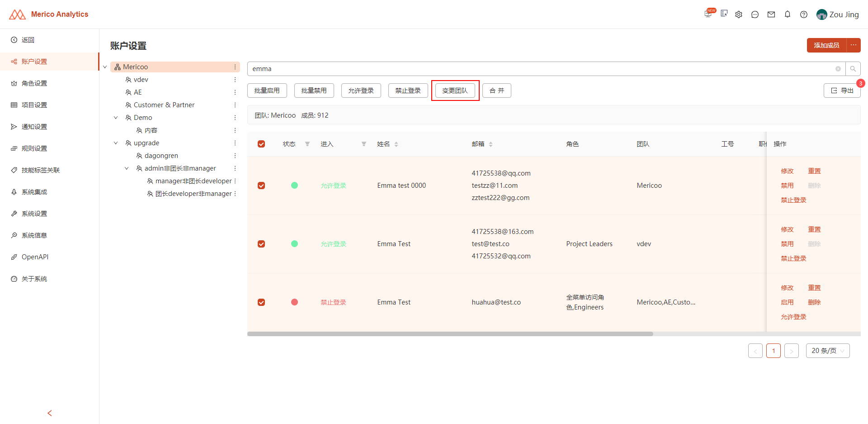Click the help question mark icon
This screenshot has height=424, width=868.
(804, 14)
